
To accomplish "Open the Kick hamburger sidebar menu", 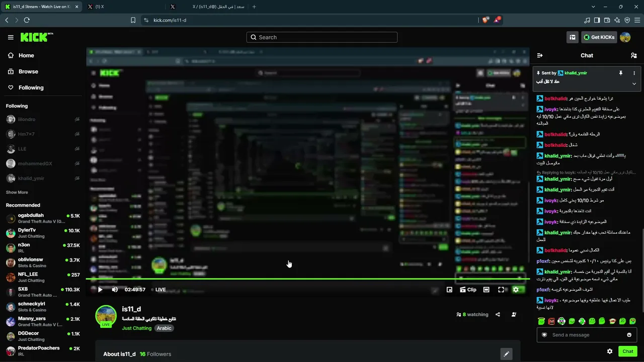I will point(11,37).
